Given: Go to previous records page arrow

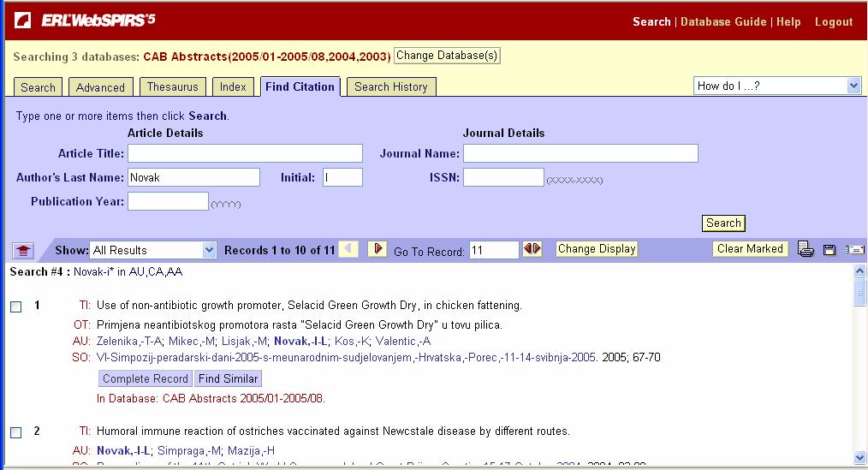Looking at the screenshot, I should pyautogui.click(x=348, y=249).
